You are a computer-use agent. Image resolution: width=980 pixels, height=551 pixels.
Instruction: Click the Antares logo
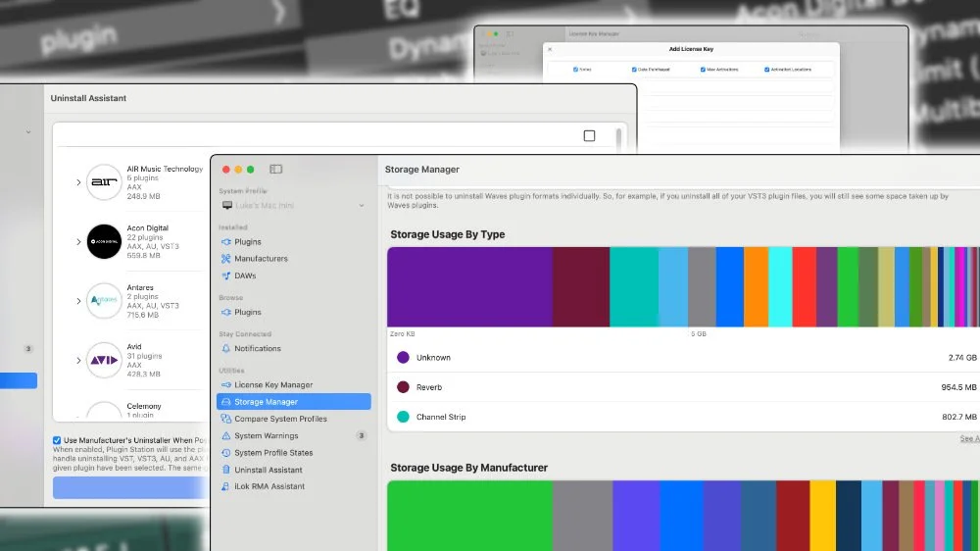coord(104,301)
